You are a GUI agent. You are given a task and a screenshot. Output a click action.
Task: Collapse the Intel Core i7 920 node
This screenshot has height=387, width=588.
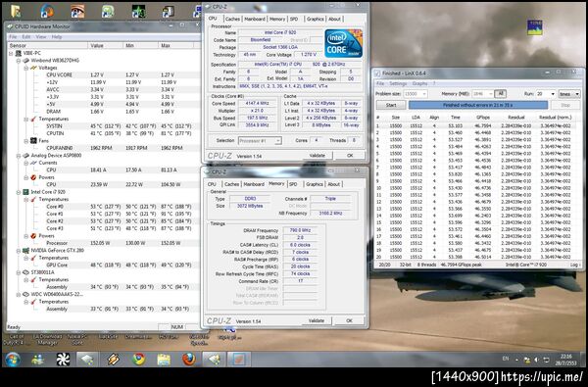tap(18, 192)
